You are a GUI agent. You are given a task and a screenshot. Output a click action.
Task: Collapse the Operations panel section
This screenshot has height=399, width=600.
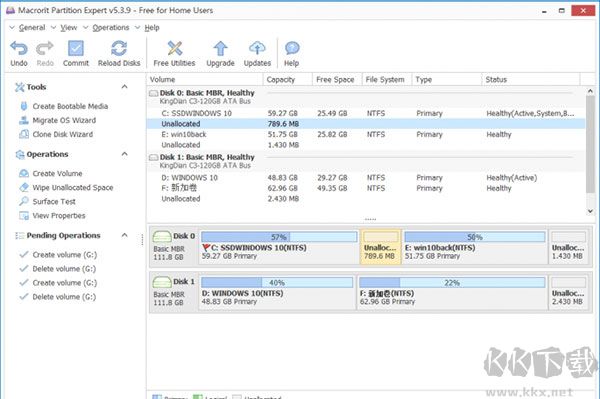tap(124, 154)
